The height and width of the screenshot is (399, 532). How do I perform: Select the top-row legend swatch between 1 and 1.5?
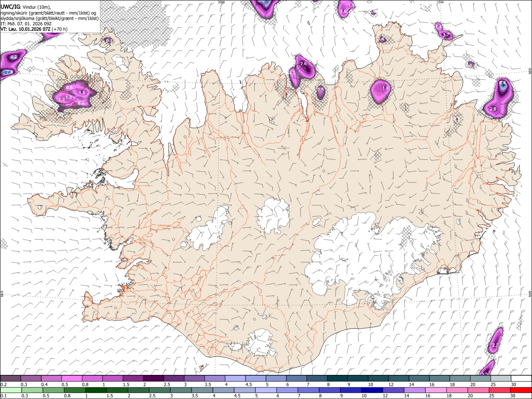tap(112, 378)
